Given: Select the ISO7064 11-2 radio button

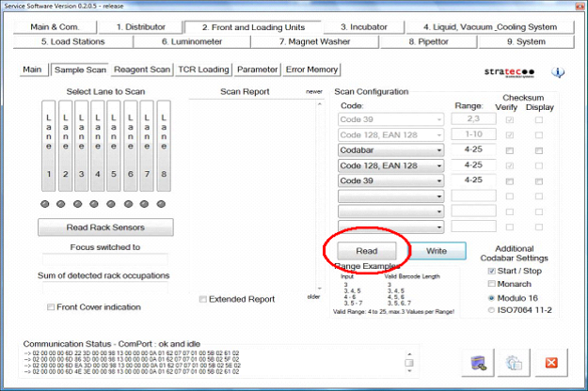Looking at the screenshot, I should click(x=491, y=309).
